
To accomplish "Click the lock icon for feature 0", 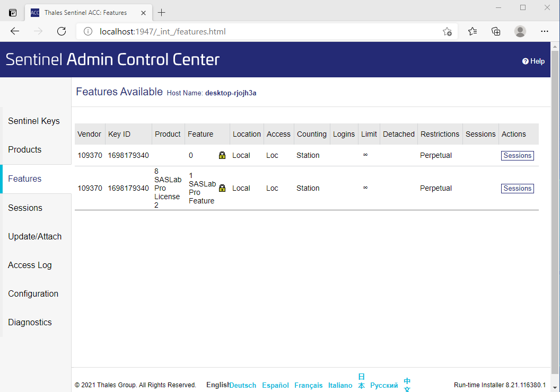I will (222, 155).
